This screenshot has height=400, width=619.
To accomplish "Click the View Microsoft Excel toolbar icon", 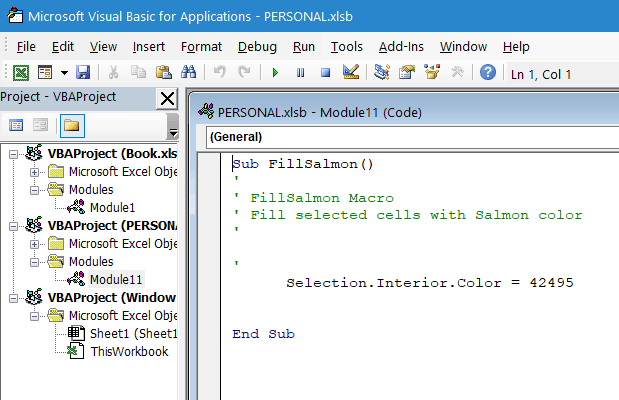I will 21,73.
